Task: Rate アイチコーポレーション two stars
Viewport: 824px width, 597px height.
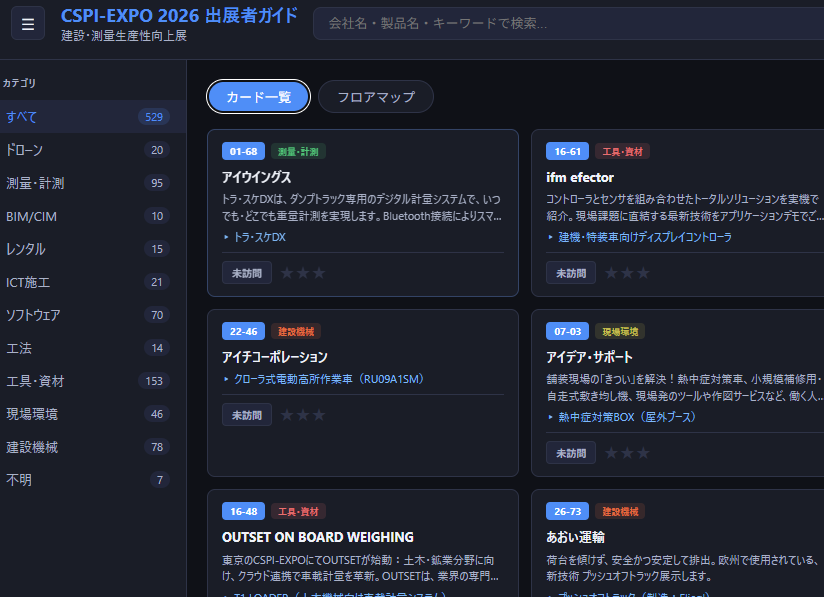Action: click(x=303, y=415)
